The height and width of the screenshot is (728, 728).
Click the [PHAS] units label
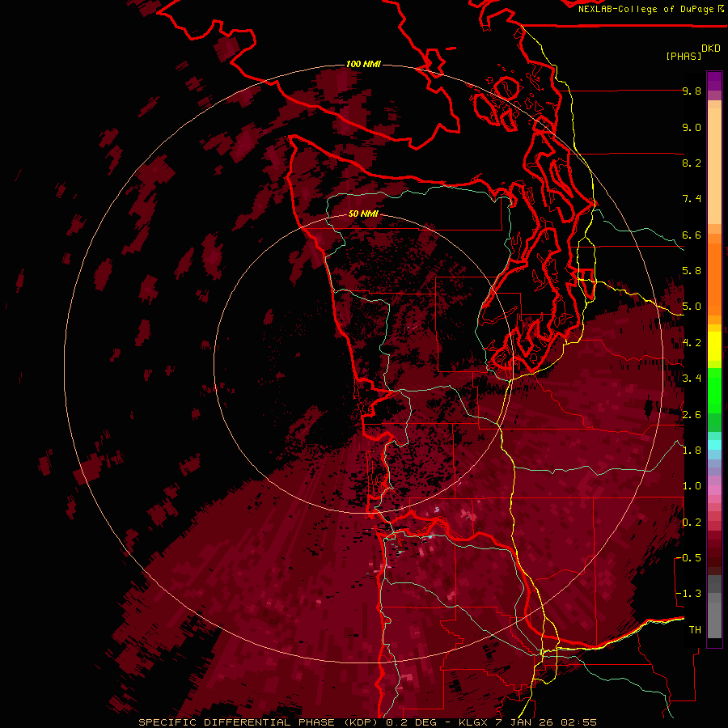(x=684, y=57)
